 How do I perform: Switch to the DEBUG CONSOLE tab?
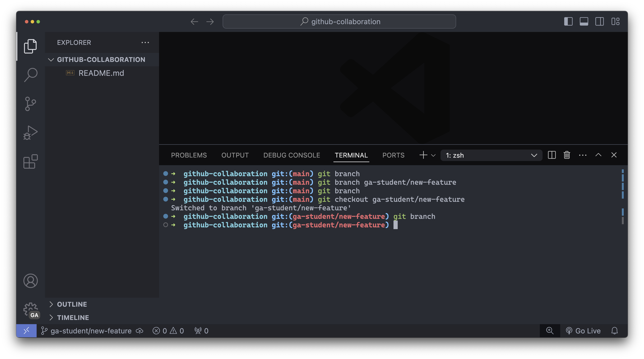[291, 155]
